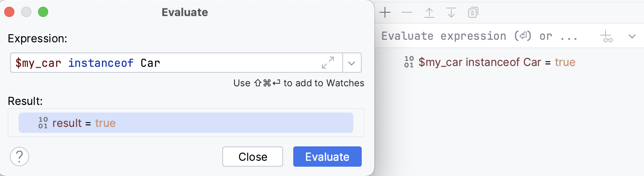Move the watch up with the up arrow
This screenshot has width=644, height=176.
coord(429,13)
